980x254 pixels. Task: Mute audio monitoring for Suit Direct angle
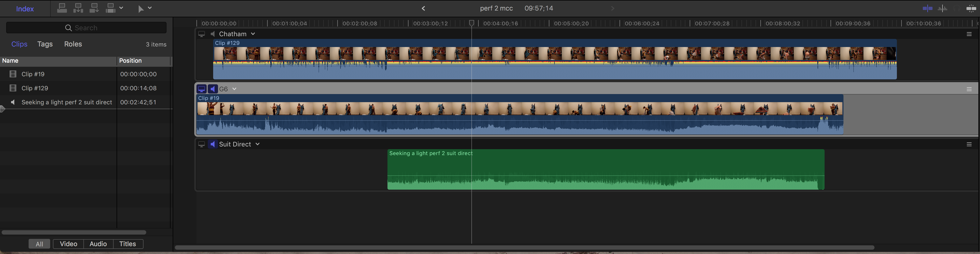click(x=213, y=144)
